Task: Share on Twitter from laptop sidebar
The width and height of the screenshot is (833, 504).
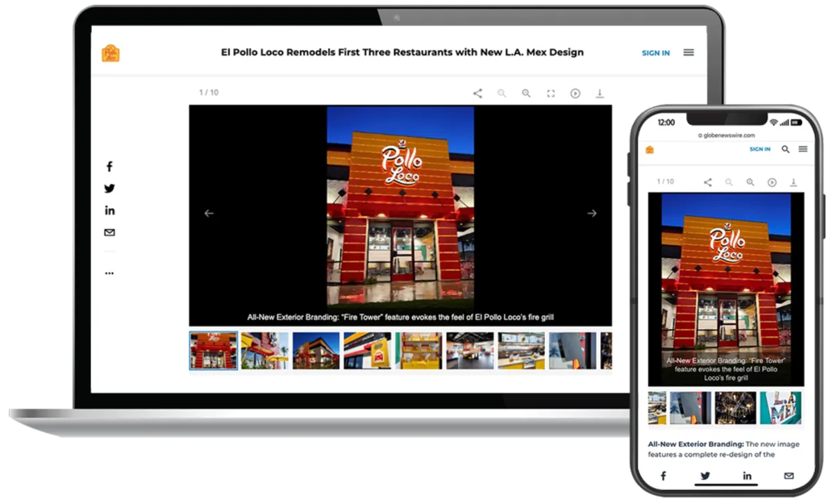Action: pyautogui.click(x=109, y=188)
